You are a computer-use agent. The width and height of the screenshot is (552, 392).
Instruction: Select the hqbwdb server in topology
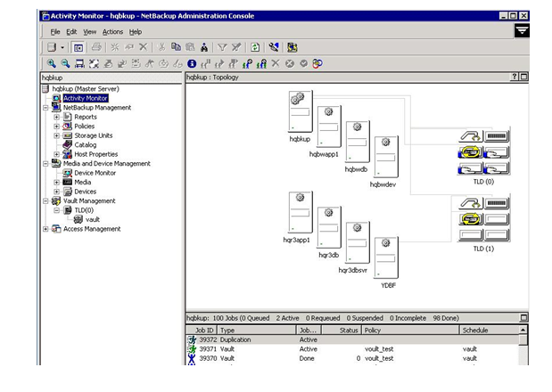(358, 142)
